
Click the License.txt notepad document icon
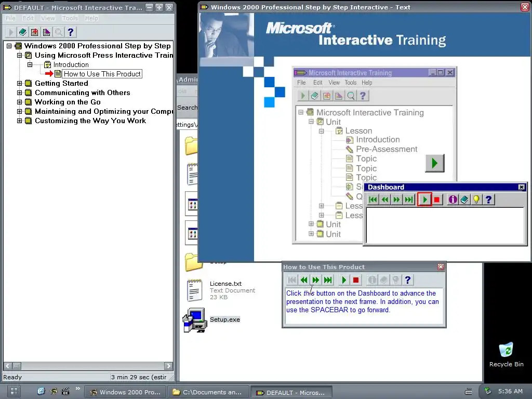(x=195, y=290)
